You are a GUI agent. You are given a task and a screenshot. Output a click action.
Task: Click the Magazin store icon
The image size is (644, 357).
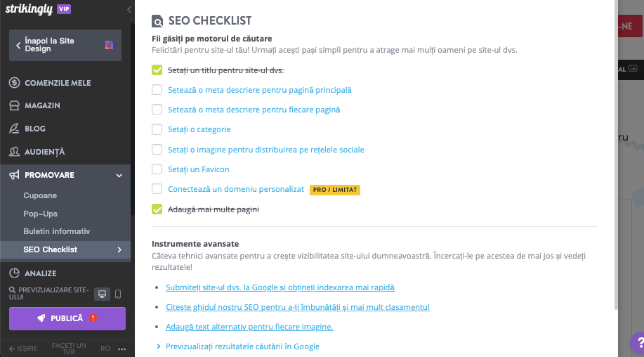(14, 105)
